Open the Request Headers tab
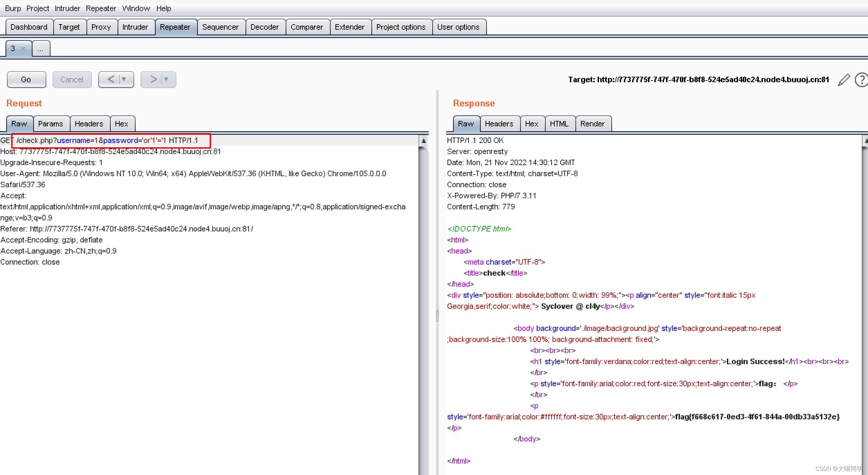The width and height of the screenshot is (868, 475). point(89,124)
